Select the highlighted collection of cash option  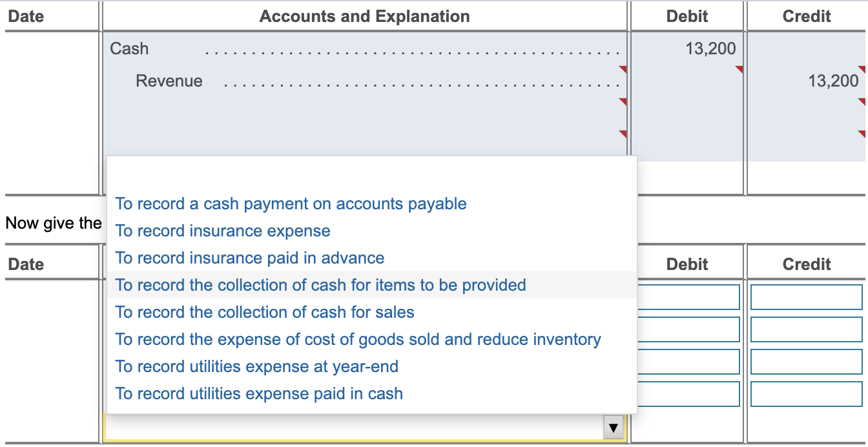click(319, 285)
